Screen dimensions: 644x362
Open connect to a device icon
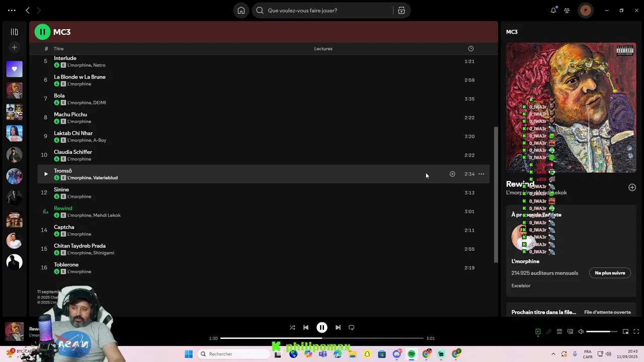(570, 331)
